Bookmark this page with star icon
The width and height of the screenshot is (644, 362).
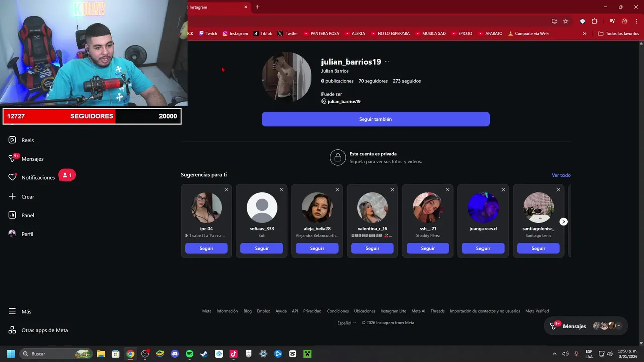tap(566, 21)
